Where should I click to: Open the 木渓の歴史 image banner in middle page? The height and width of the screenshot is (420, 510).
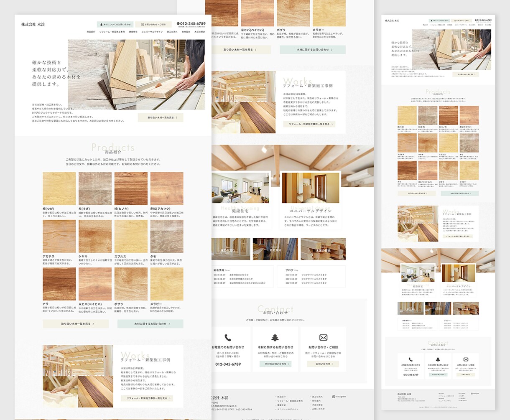(323, 249)
